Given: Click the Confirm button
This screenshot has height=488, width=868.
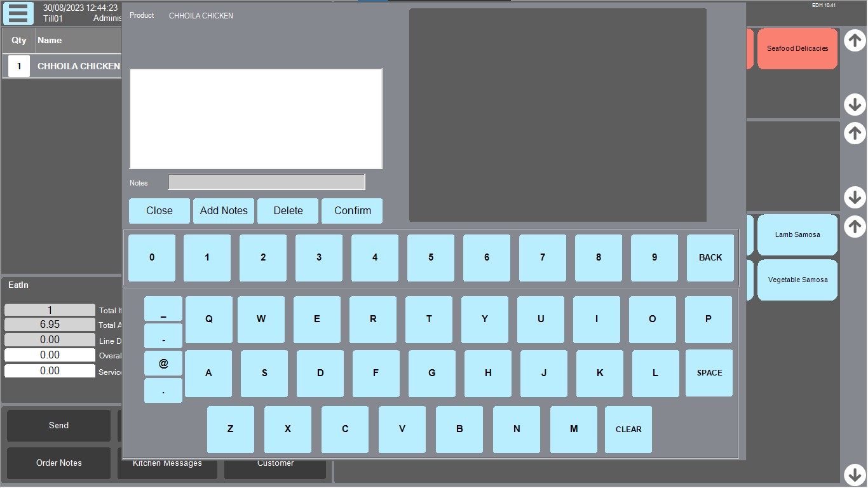Looking at the screenshot, I should (x=352, y=211).
